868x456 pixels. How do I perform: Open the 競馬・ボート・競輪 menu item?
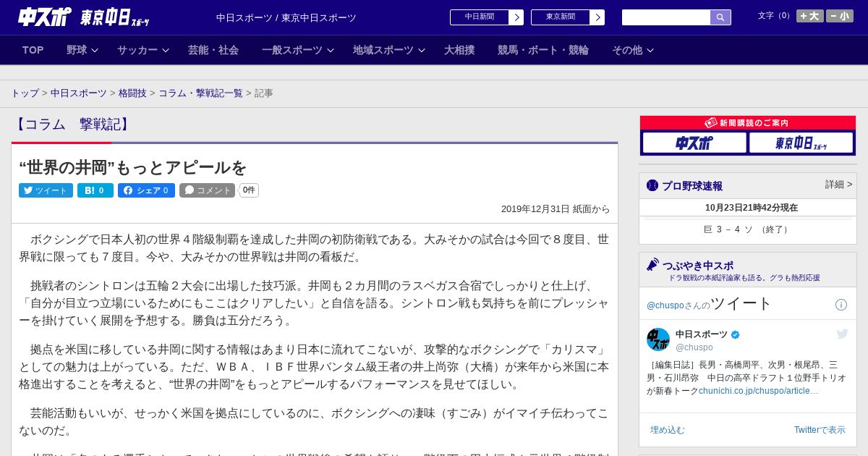[542, 50]
